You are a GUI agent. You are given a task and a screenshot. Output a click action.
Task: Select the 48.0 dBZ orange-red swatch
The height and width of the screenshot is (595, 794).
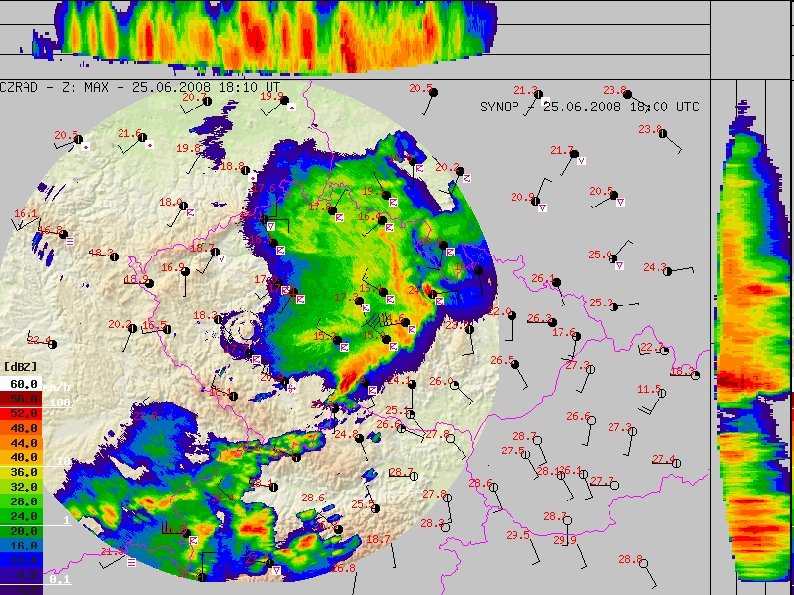21,428
